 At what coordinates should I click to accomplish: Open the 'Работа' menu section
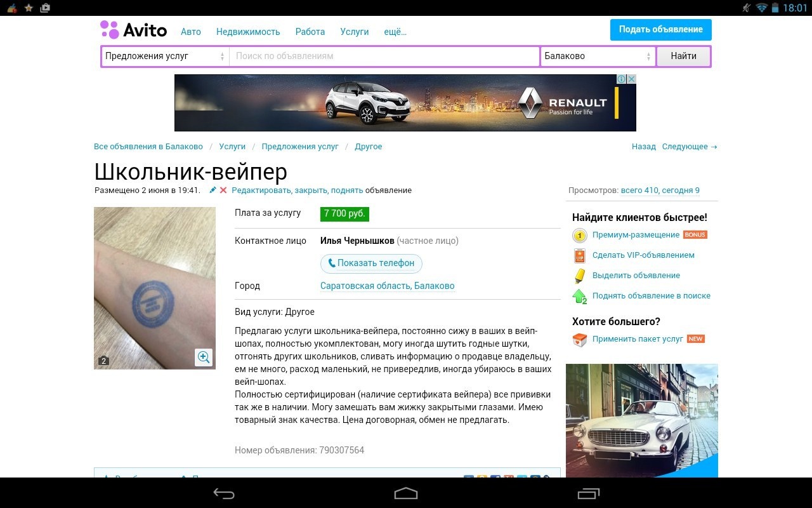tap(310, 32)
